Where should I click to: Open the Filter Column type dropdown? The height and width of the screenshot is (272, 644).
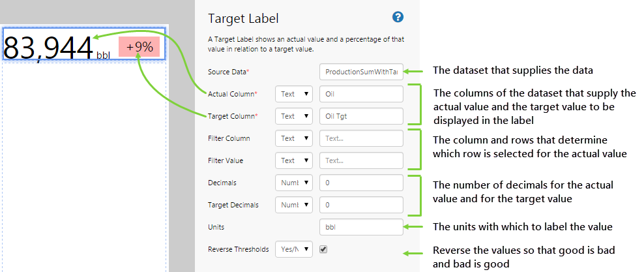pos(294,138)
